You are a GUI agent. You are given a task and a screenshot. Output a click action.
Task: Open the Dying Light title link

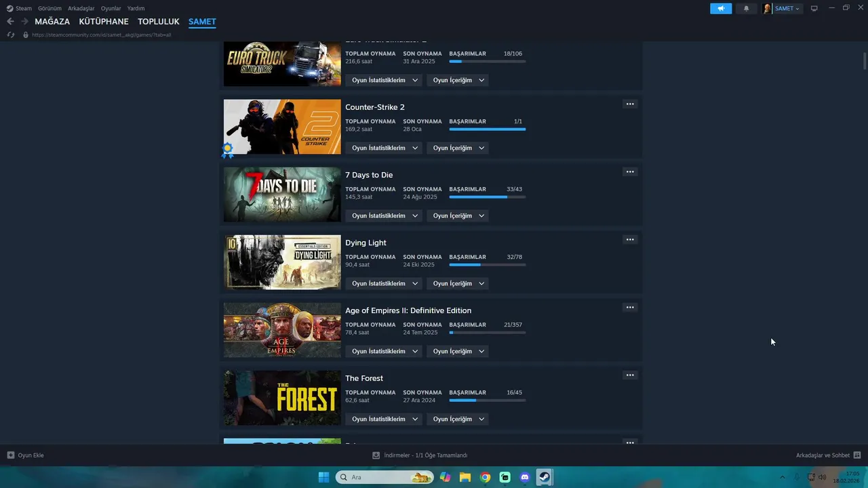[x=366, y=243]
